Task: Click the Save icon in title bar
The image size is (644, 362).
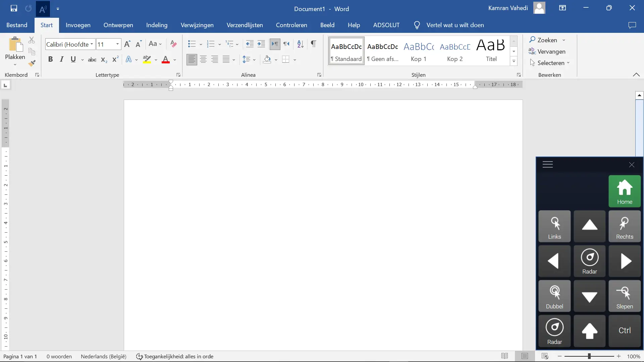Action: 14,8
